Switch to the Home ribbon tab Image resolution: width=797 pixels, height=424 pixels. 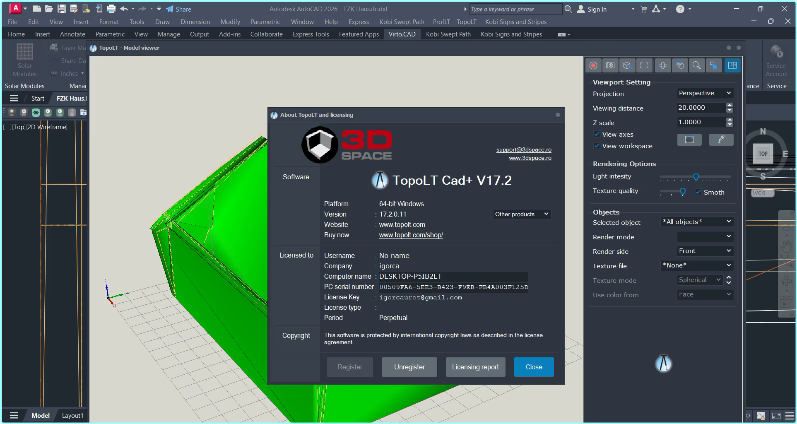(16, 35)
